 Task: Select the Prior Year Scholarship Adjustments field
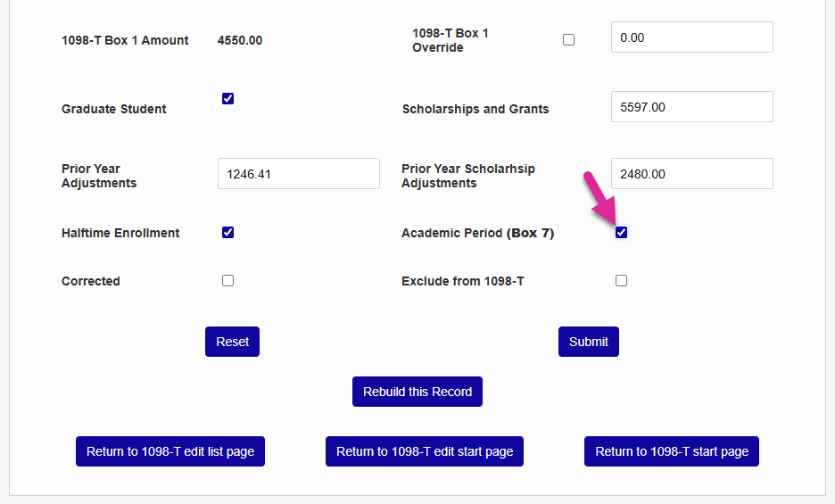click(x=691, y=174)
